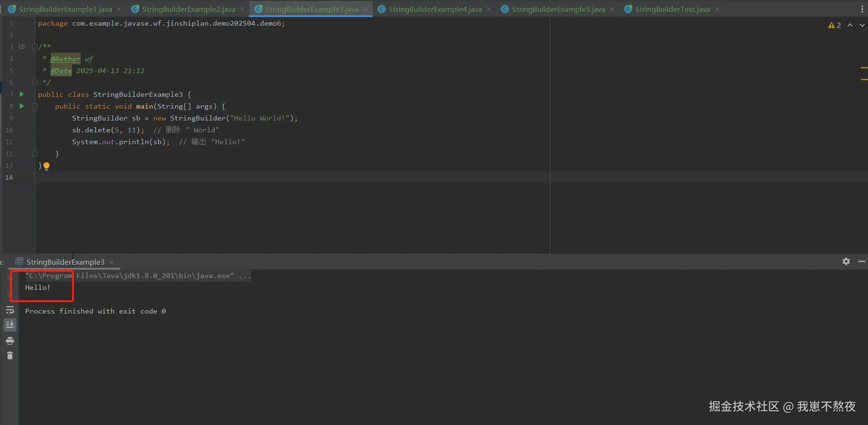The height and width of the screenshot is (425, 868).
Task: Toggle scroll to end in Run console
Action: pos(10,324)
